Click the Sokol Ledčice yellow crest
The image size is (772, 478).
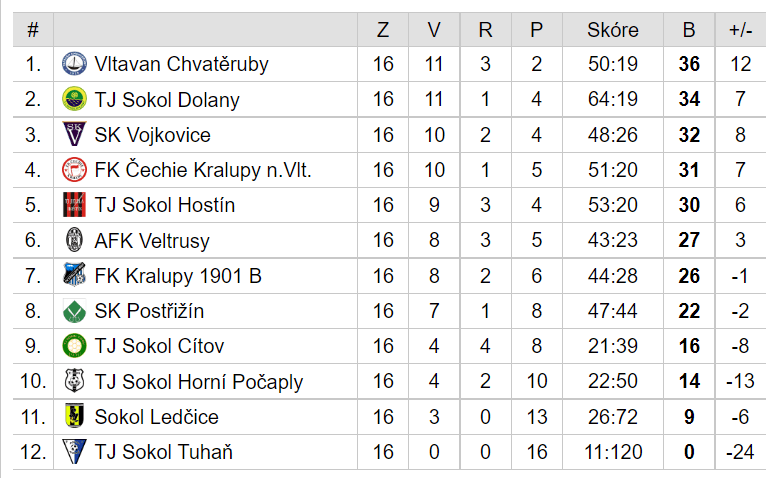[74, 416]
